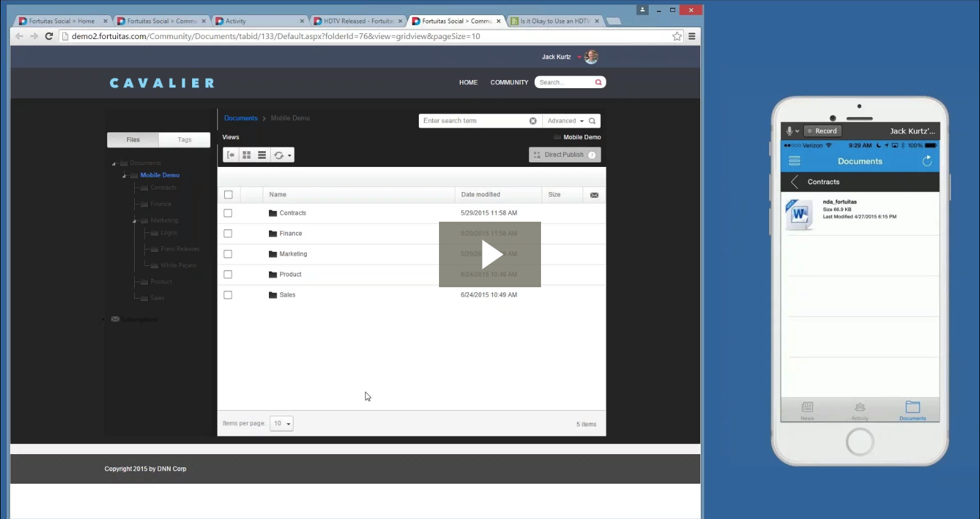Click the site Search input box
980x519 pixels.
[x=565, y=83]
